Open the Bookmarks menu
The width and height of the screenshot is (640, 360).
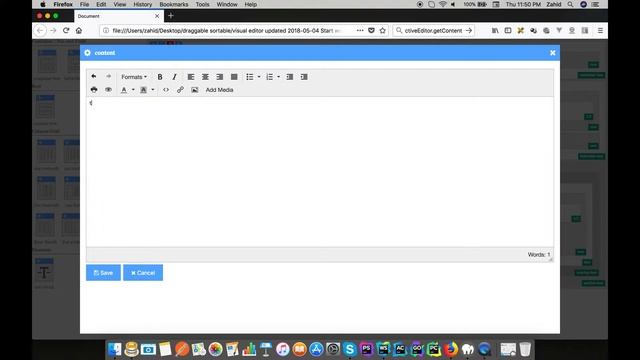tap(174, 4)
